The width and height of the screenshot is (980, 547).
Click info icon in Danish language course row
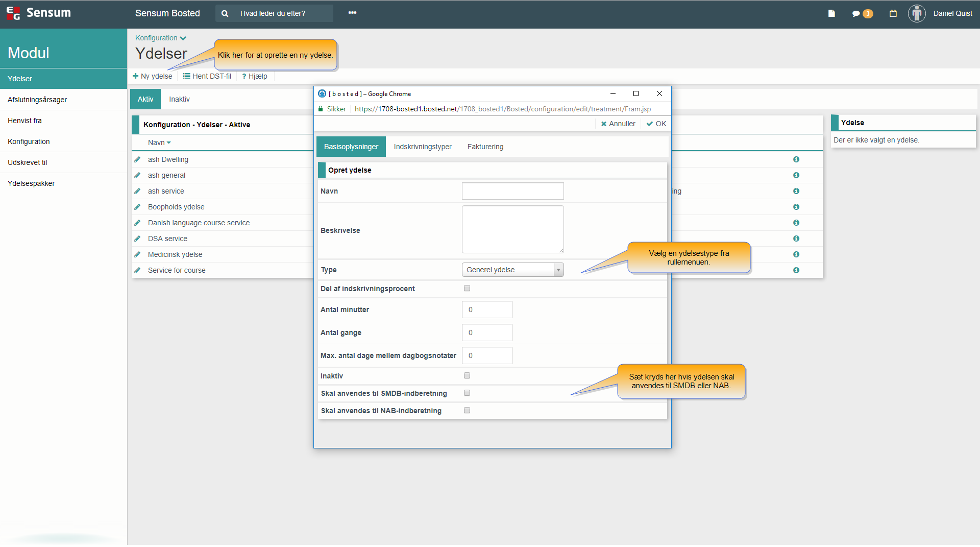[796, 223]
